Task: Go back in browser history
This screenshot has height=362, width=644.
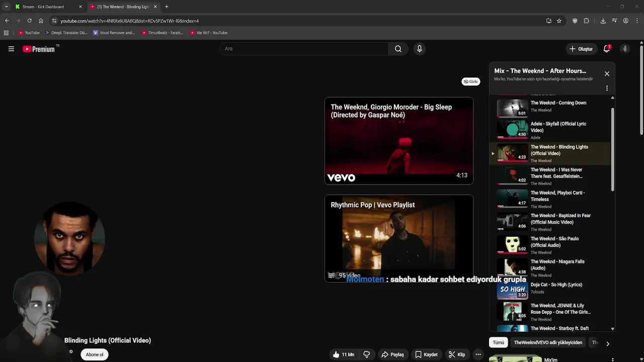Action: pos(7,21)
